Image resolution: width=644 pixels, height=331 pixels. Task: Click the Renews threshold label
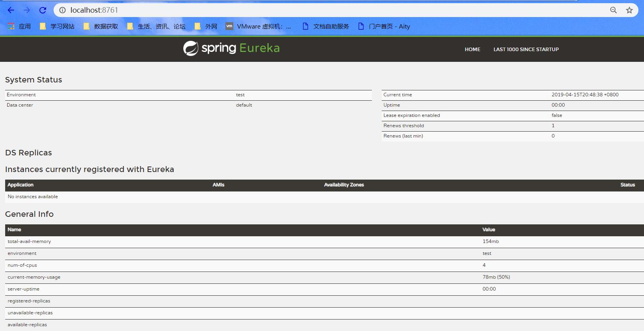[x=404, y=126]
